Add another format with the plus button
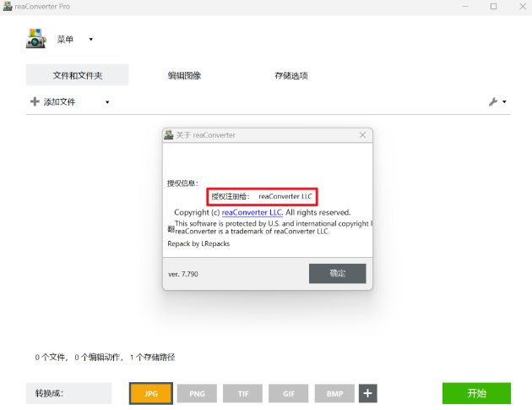 point(367,393)
